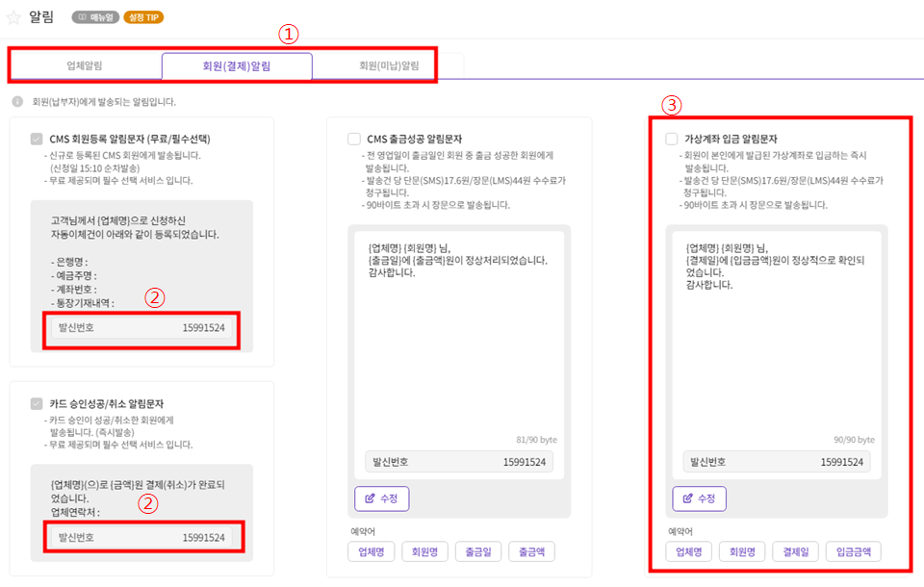Screen dimensions: 924x587
Task: Click the info icon above the cards
Action: click(x=17, y=101)
